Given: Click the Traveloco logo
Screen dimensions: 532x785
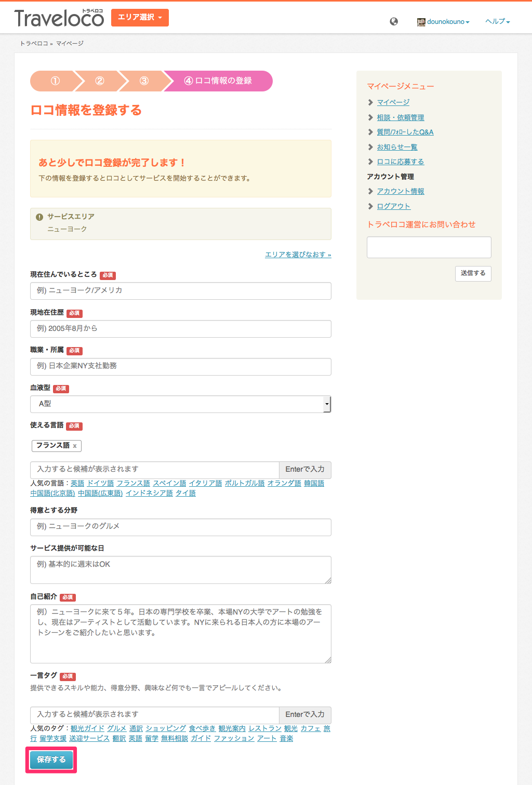Looking at the screenshot, I should (x=59, y=18).
